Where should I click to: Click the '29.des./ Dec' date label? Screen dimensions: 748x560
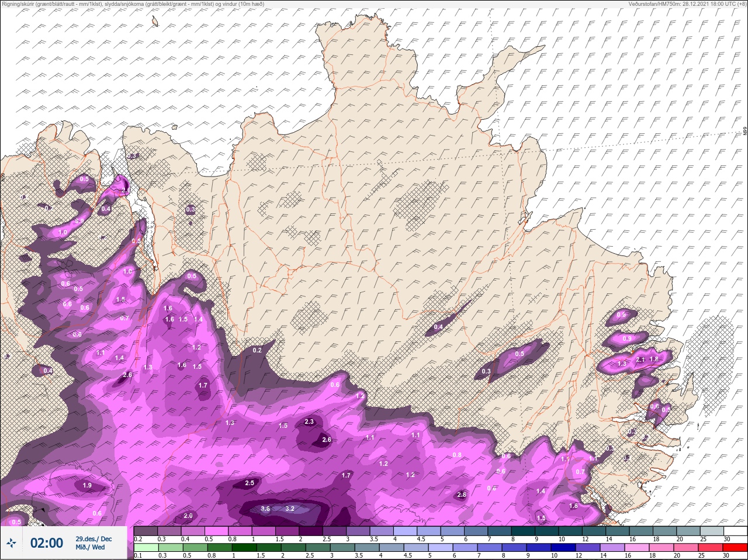pos(93,538)
